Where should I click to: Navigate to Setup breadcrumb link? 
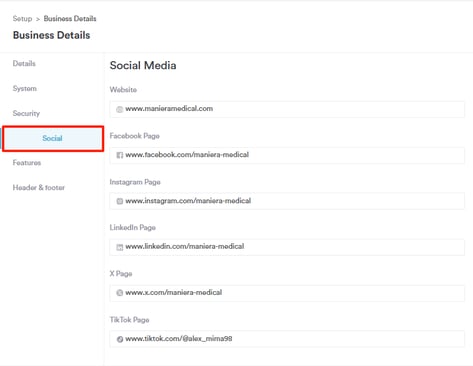22,19
